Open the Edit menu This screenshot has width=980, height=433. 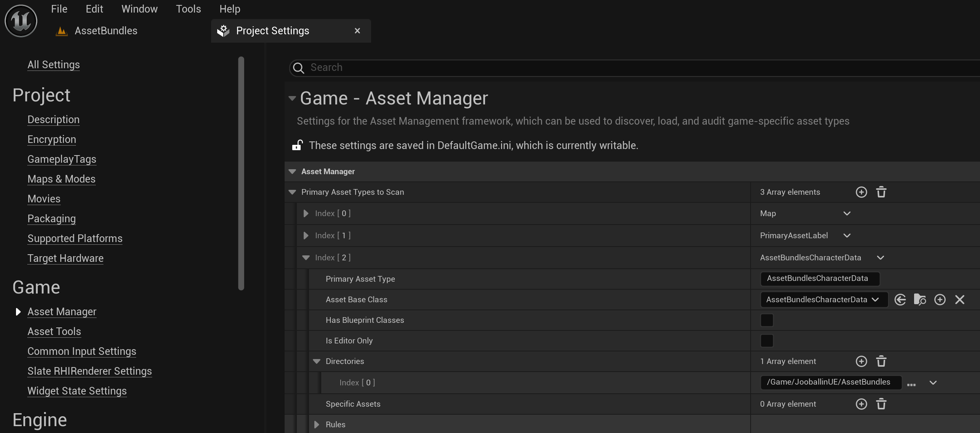(x=94, y=9)
